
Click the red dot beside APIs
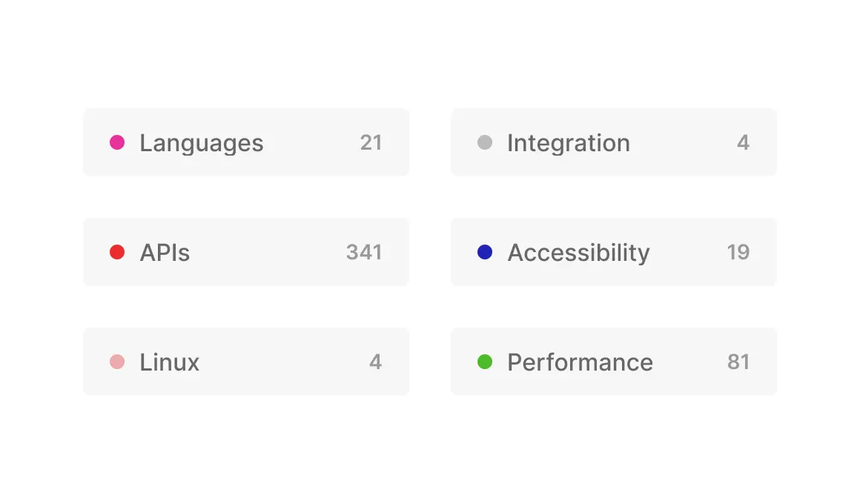[x=117, y=252]
